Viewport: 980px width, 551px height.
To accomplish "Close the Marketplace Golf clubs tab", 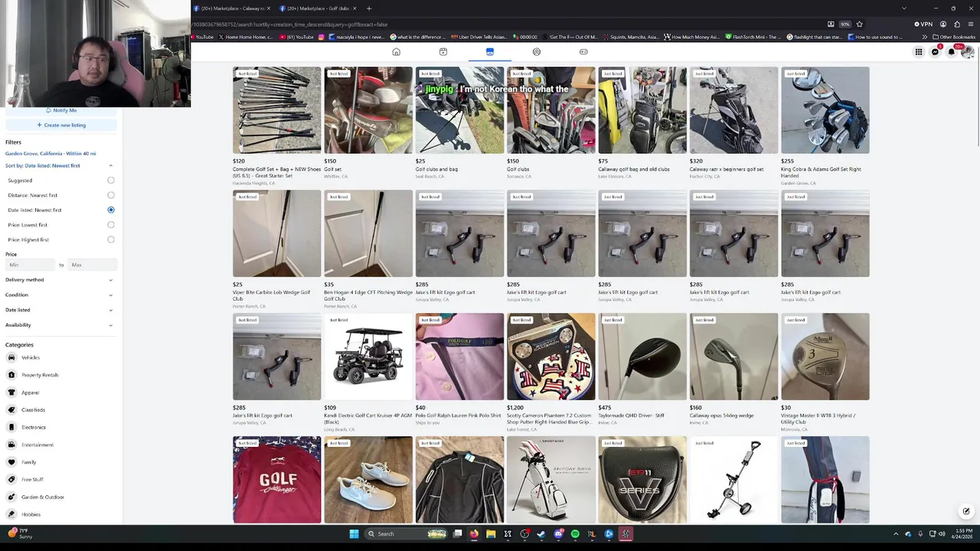I will tap(354, 8).
